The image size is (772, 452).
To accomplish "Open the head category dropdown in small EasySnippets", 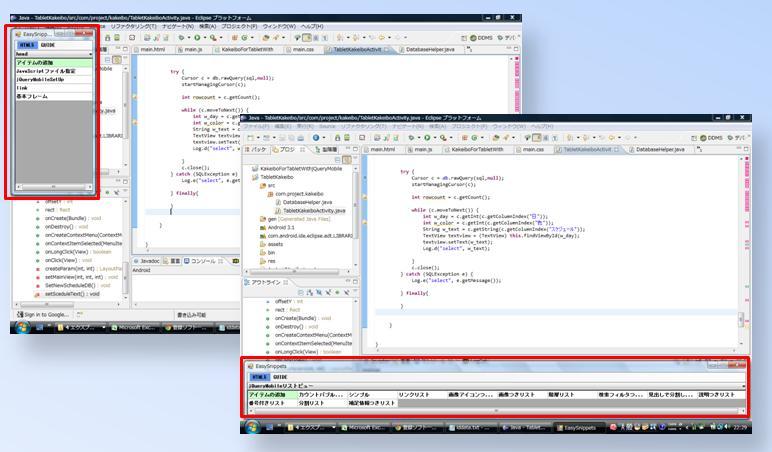I will tap(90, 54).
